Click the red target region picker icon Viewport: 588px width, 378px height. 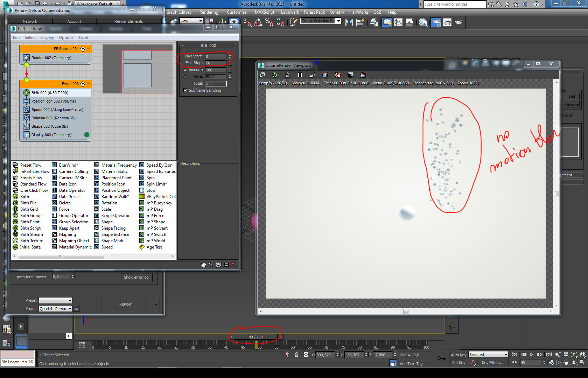[337, 75]
